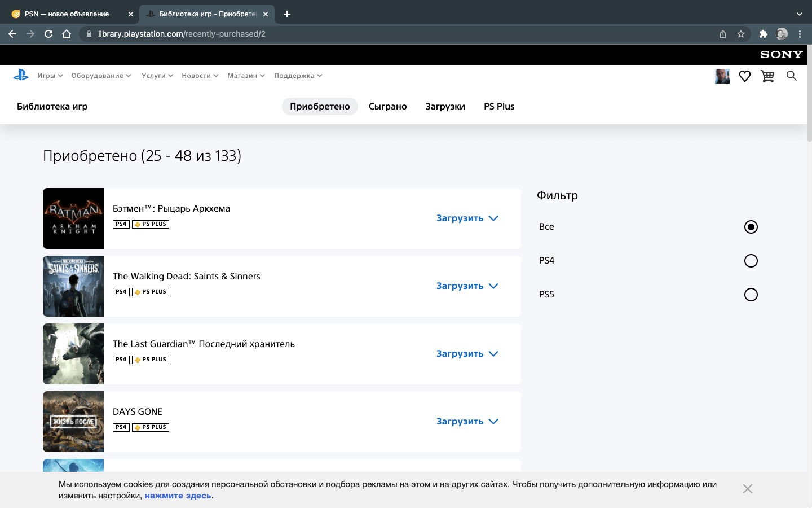Click the нажмите здесь cookie link

click(x=178, y=496)
